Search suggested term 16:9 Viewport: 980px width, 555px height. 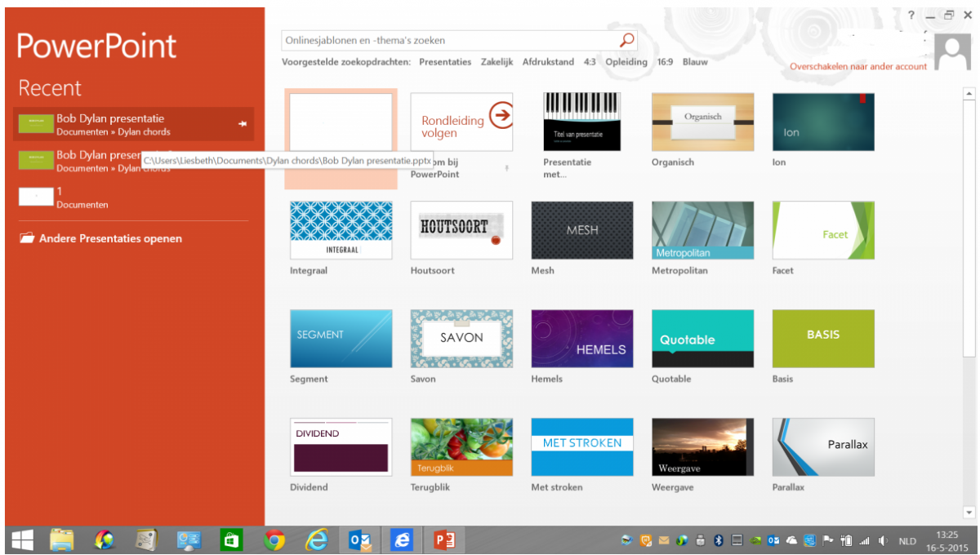point(665,62)
